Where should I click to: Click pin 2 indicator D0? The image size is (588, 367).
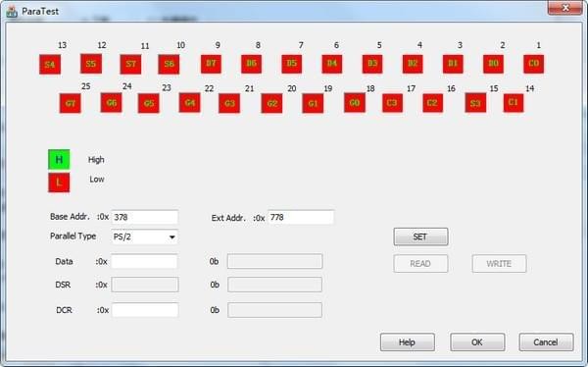[x=493, y=63]
